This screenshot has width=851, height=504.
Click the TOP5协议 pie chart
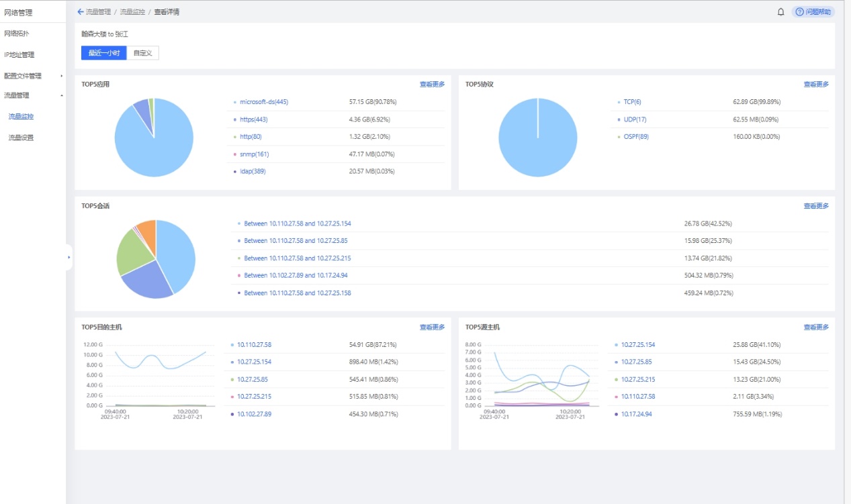click(x=537, y=138)
